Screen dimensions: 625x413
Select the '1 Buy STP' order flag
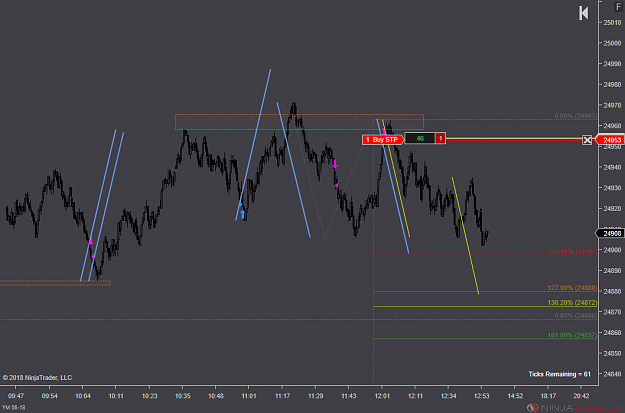coord(382,140)
